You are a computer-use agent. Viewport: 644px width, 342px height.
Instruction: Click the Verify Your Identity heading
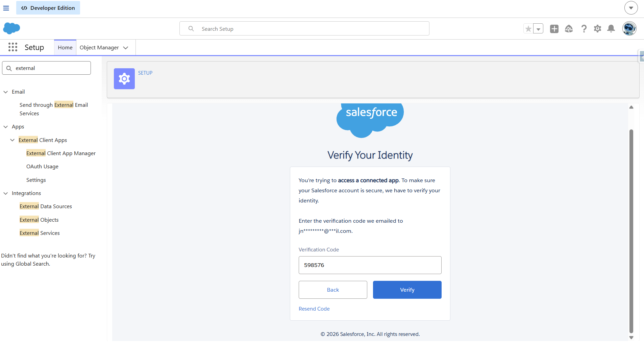tap(370, 155)
